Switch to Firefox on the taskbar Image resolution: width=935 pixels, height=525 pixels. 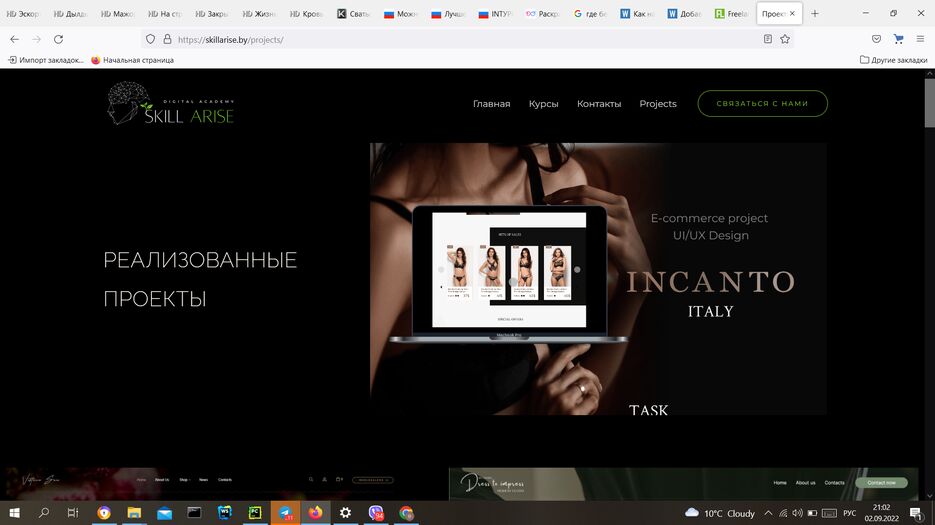315,513
